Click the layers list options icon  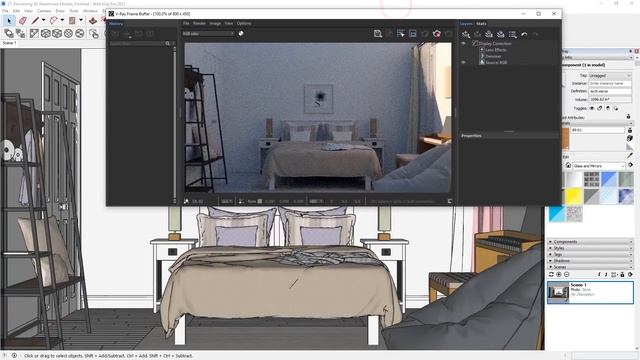coord(513,34)
